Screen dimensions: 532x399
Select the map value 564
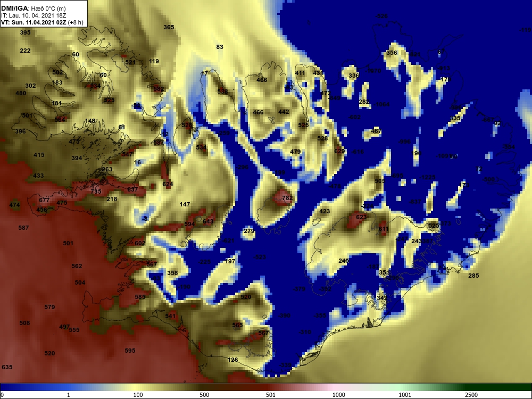60,119
